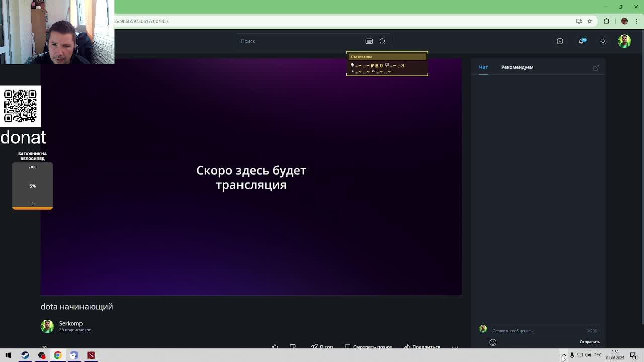Click the Поделиться share button
Screen dimensions: 644x362
coord(422,347)
